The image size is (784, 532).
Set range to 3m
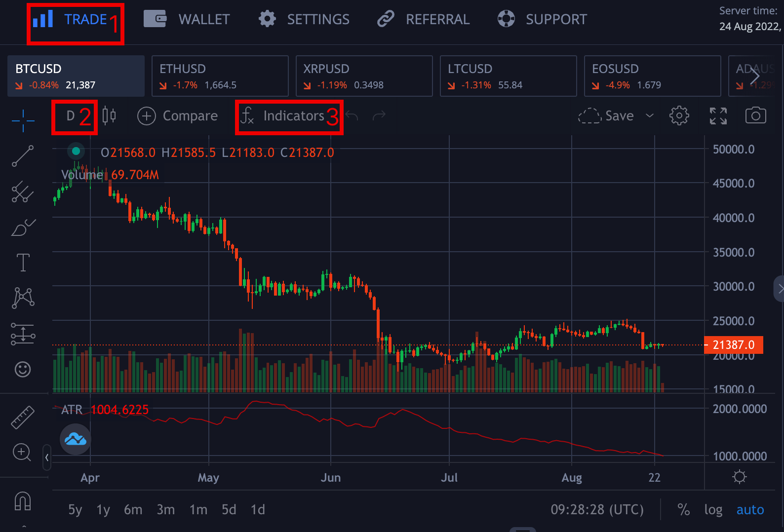click(x=165, y=509)
